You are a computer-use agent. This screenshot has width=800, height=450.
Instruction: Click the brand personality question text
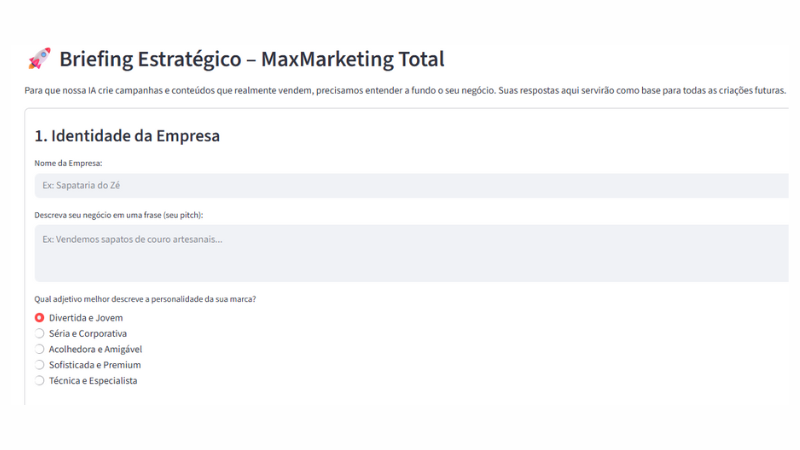pyautogui.click(x=145, y=299)
